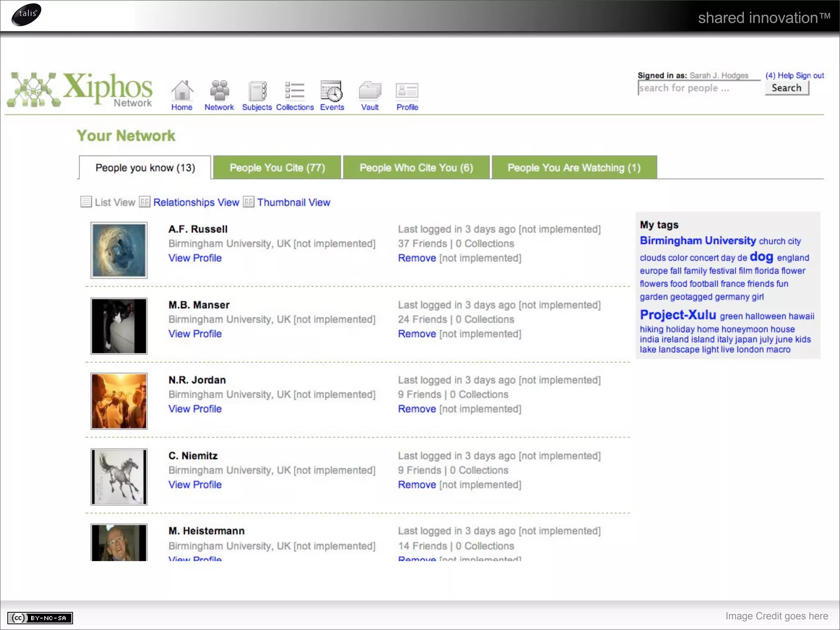840x630 pixels.
Task: View Profile of N.R. Jordan
Action: pos(195,409)
